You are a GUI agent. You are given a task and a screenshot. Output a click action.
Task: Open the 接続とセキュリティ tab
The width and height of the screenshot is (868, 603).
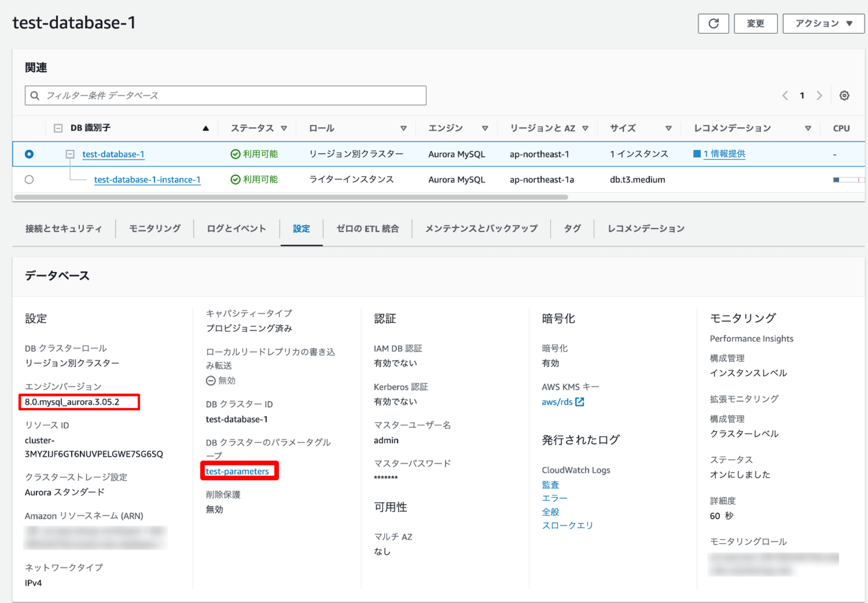pos(63,229)
